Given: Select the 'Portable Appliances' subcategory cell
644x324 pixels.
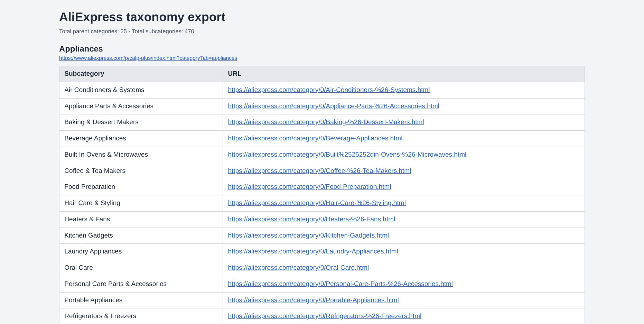Looking at the screenshot, I should click(141, 300).
